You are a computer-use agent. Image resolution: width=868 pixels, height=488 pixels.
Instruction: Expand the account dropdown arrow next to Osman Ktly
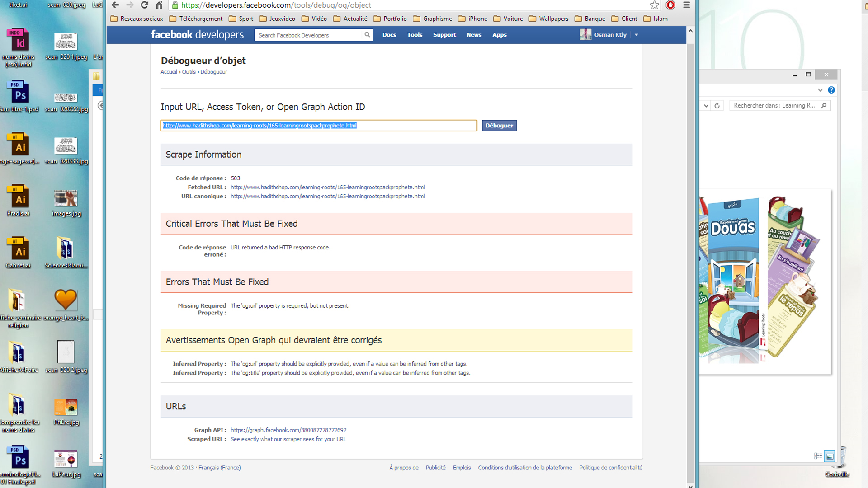636,35
